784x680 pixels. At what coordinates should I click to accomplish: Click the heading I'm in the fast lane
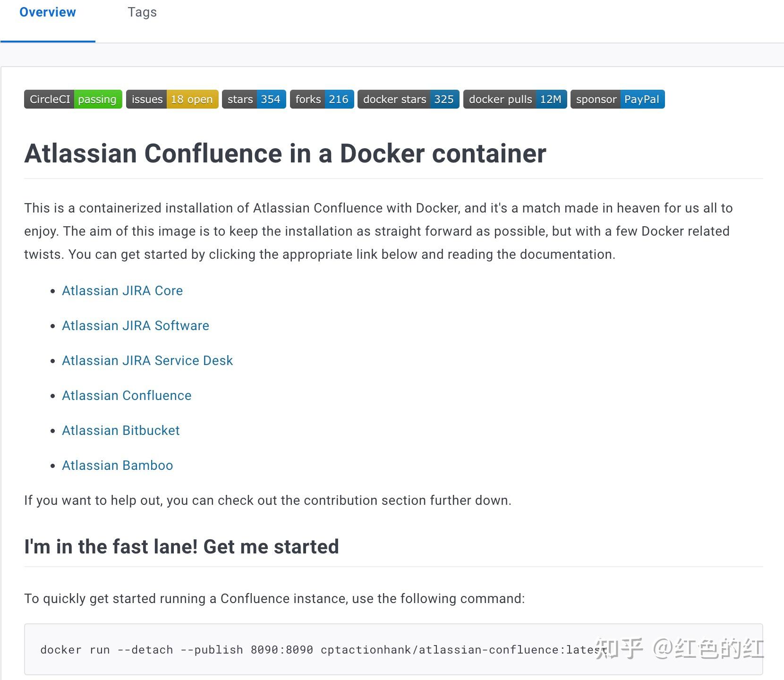[181, 546]
